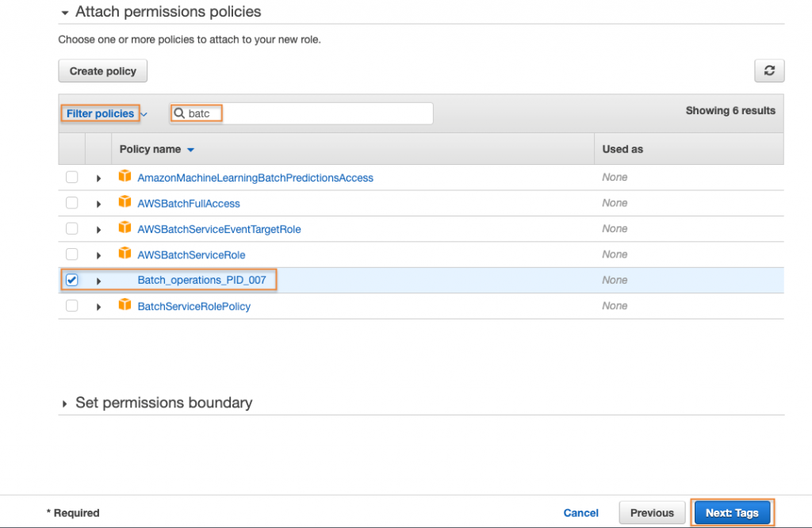Click the cube icon beside AWSBatchServiceRole
Screen dimensions: 812x528
click(124, 254)
